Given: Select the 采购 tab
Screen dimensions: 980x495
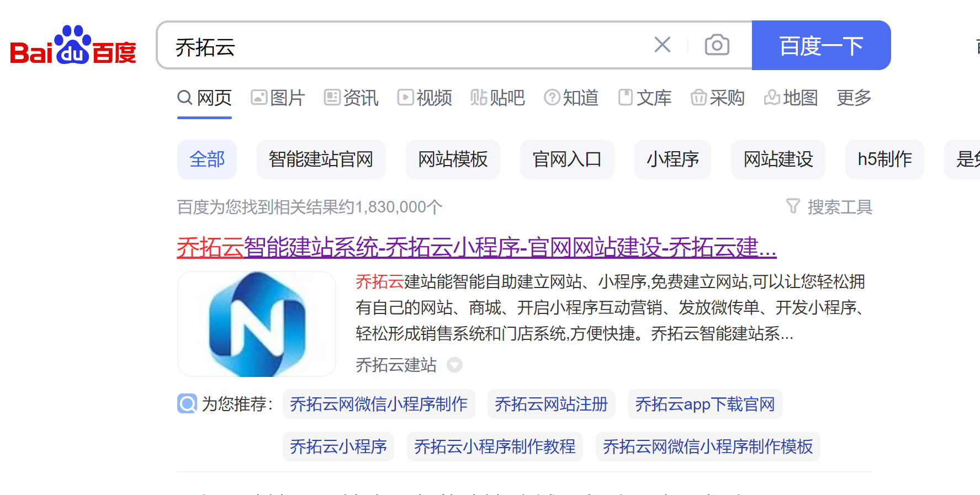Looking at the screenshot, I should [717, 98].
